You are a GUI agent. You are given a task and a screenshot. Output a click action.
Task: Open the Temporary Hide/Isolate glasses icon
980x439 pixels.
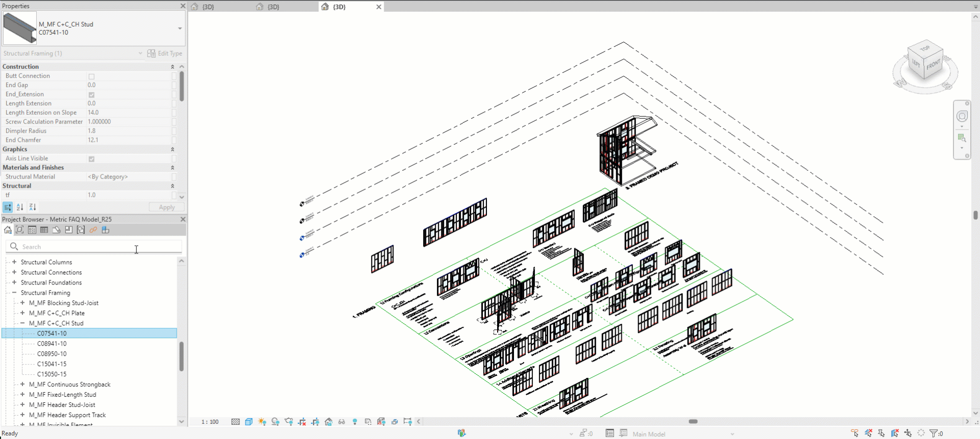341,422
